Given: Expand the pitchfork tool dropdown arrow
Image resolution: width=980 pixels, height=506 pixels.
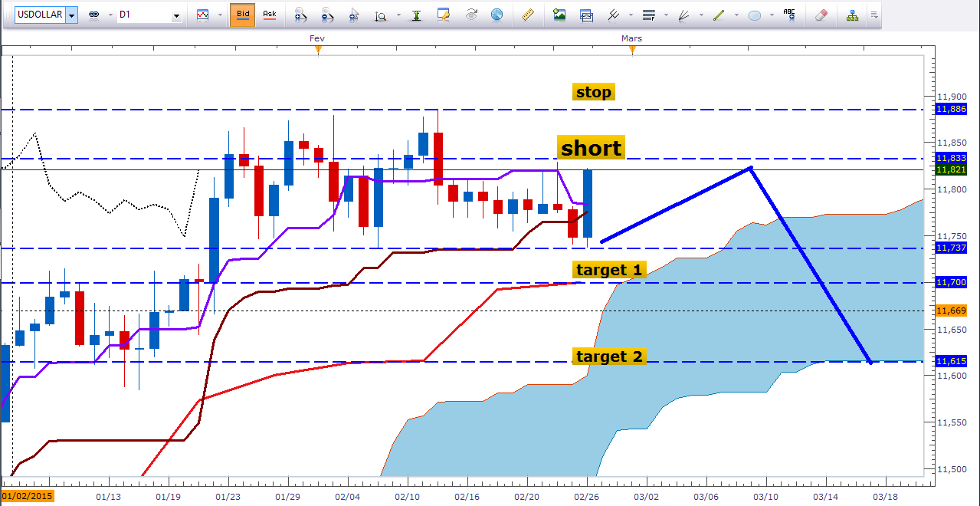Looking at the screenshot, I should pos(630,15).
